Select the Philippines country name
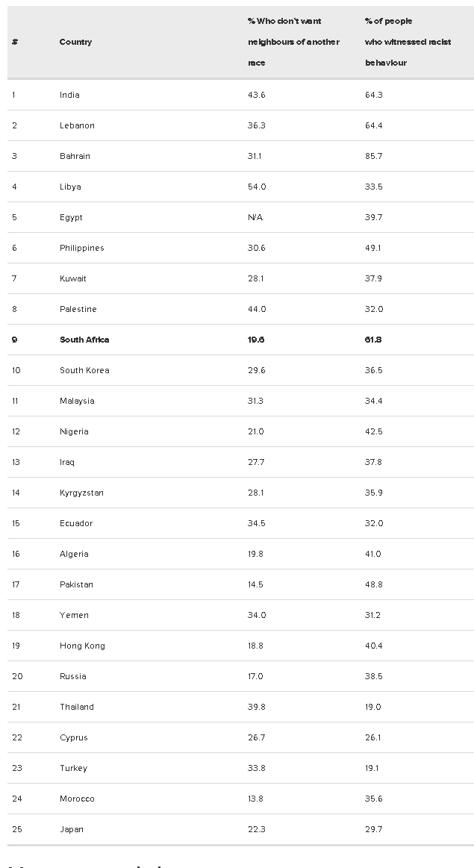The width and height of the screenshot is (474, 868). point(82,248)
